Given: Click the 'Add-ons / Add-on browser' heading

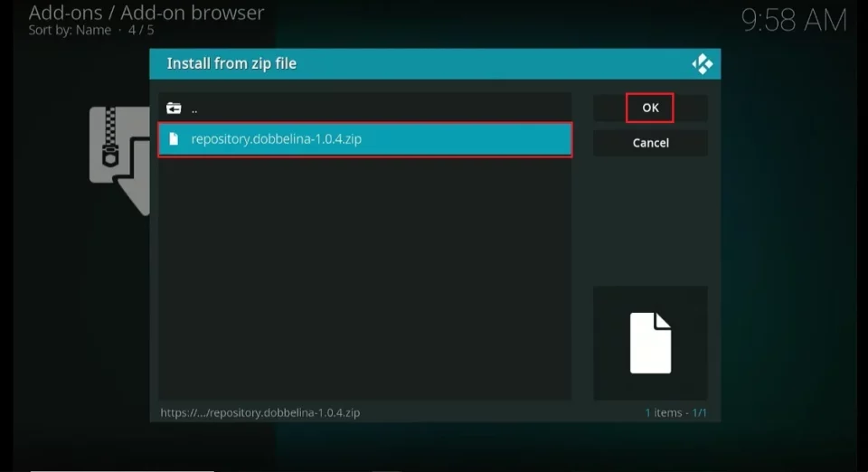Looking at the screenshot, I should [x=146, y=13].
